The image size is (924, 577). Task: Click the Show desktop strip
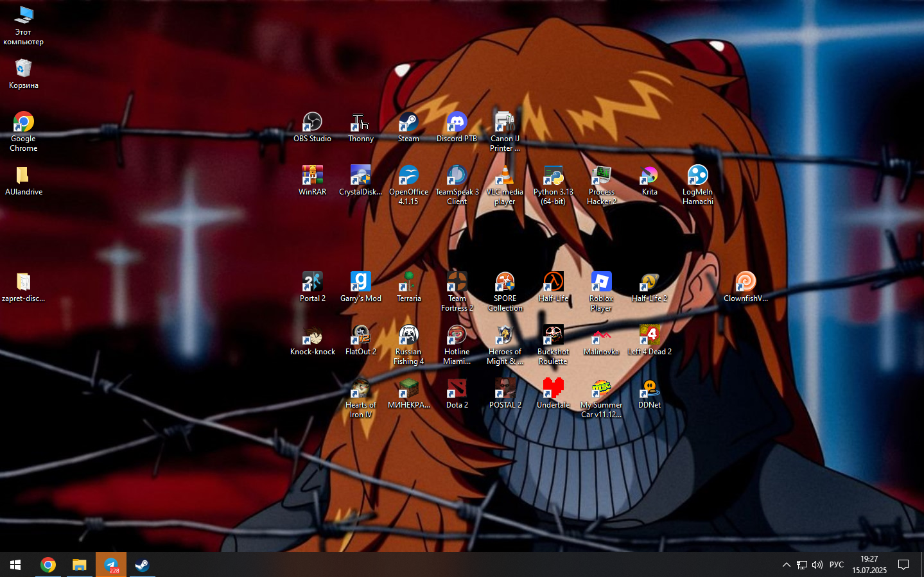(x=922, y=565)
